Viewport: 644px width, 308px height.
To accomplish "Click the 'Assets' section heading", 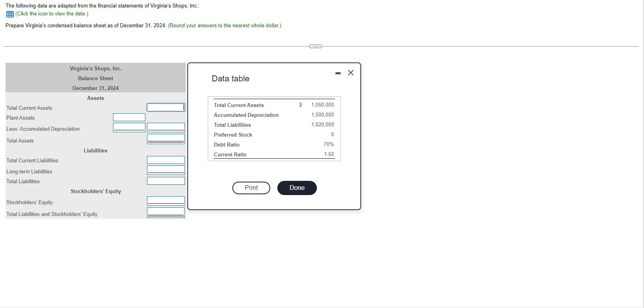I will (96, 98).
